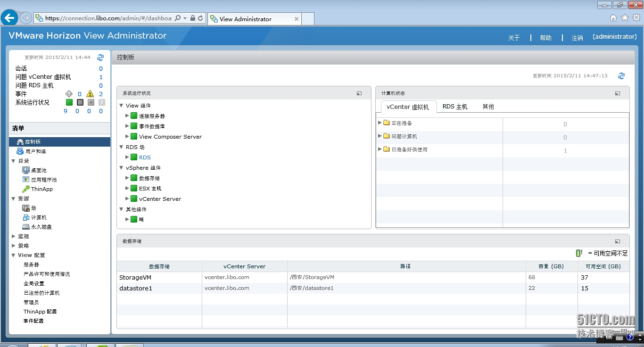The width and height of the screenshot is (644, 347).
Task: Open the RDS farm link
Action: tap(145, 157)
